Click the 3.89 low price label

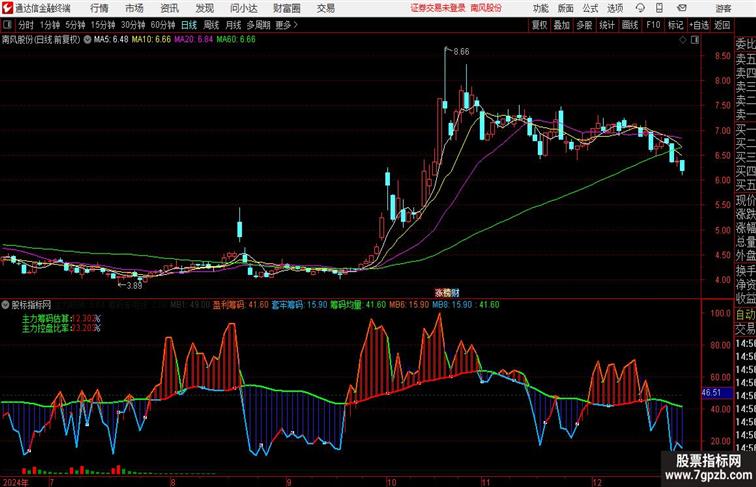pyautogui.click(x=134, y=285)
